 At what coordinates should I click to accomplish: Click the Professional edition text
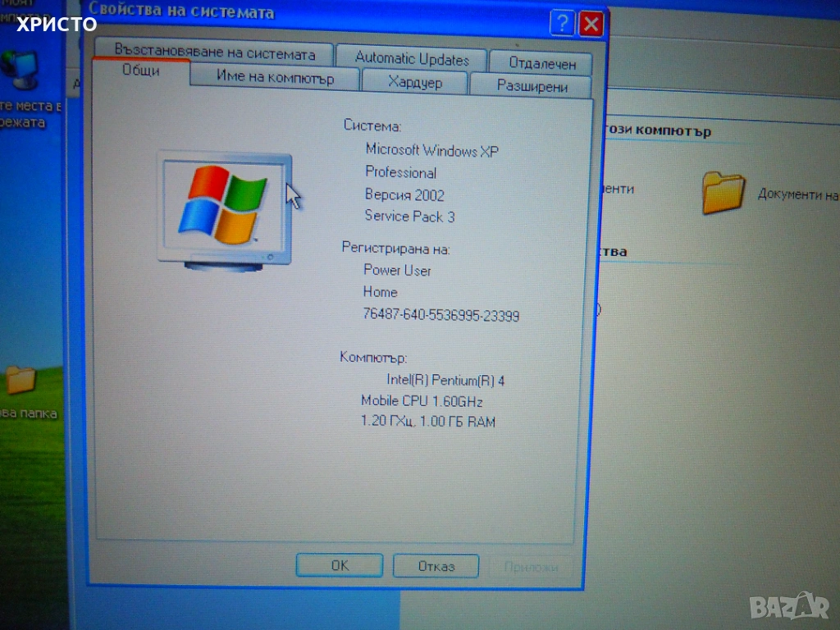[x=400, y=172]
